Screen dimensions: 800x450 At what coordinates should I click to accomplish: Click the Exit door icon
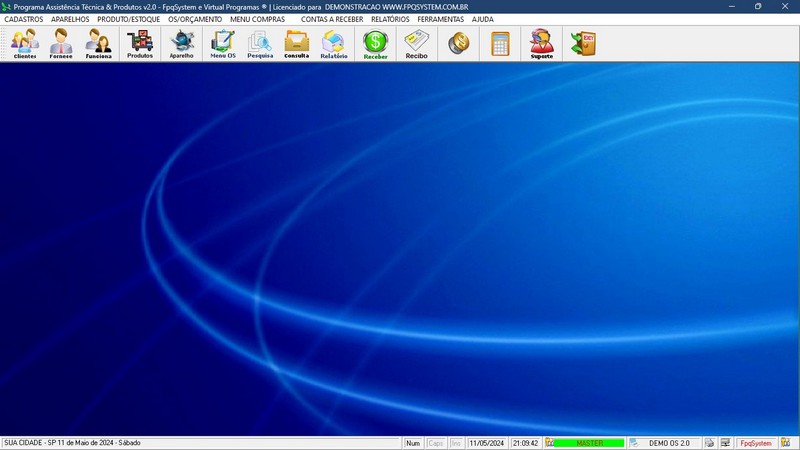(583, 44)
